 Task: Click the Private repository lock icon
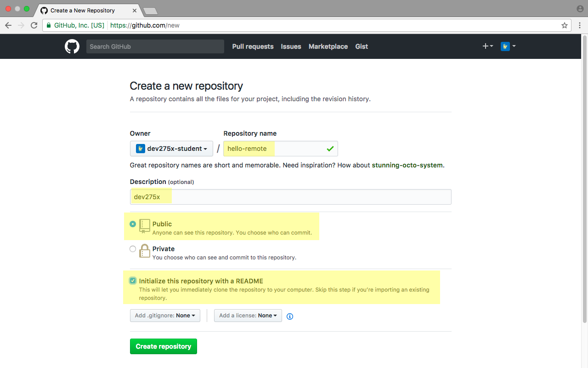pyautogui.click(x=145, y=251)
